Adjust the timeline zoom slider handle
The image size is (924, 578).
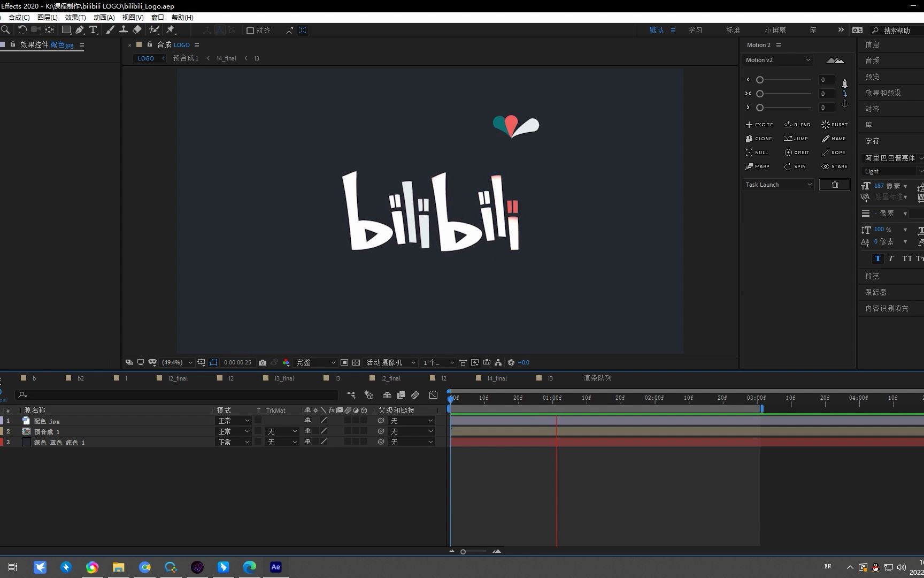tap(463, 552)
